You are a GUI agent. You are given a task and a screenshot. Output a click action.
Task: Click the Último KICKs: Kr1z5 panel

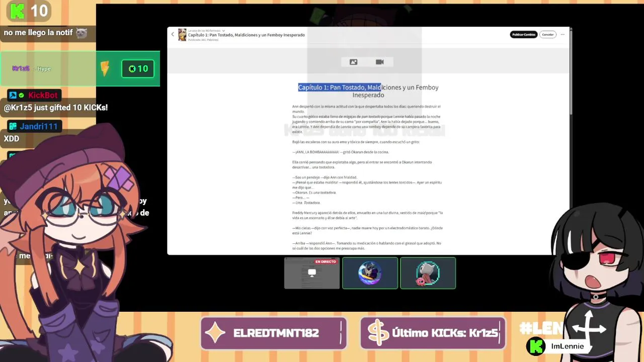[433, 333]
